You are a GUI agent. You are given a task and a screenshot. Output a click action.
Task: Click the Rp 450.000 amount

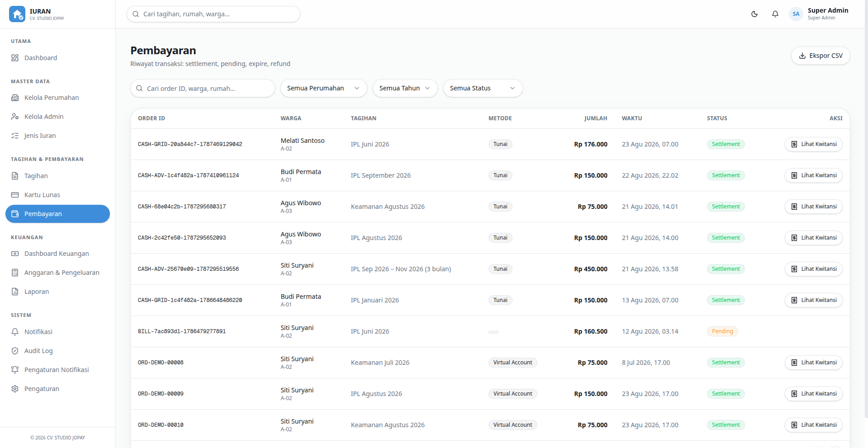point(591,269)
